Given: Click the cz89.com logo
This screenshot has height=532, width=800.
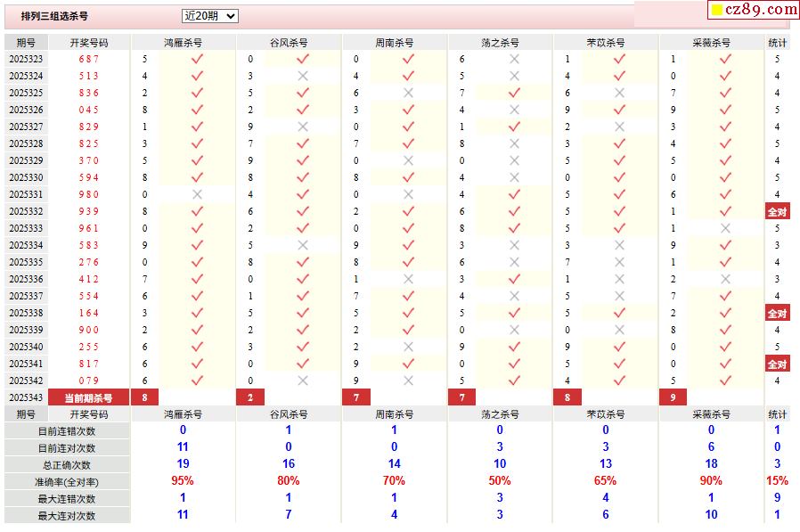Looking at the screenshot, I should (x=753, y=10).
